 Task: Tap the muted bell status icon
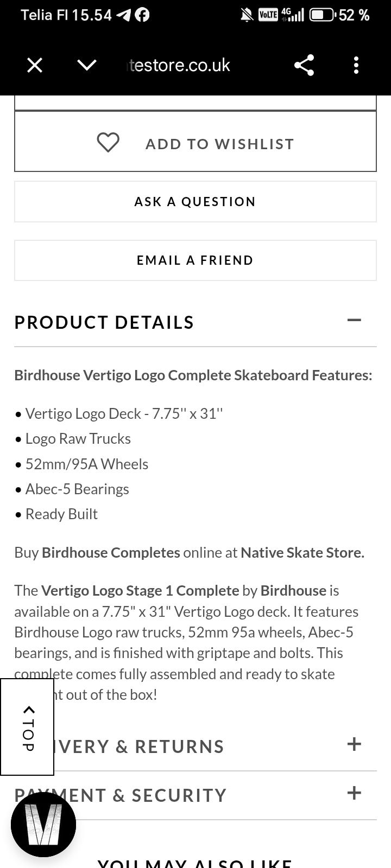(x=247, y=15)
